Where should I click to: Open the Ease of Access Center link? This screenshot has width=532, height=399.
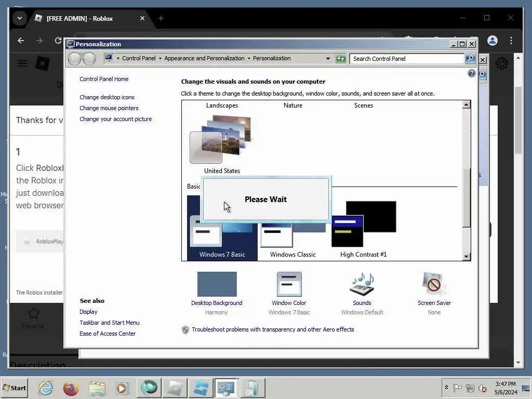point(107,334)
